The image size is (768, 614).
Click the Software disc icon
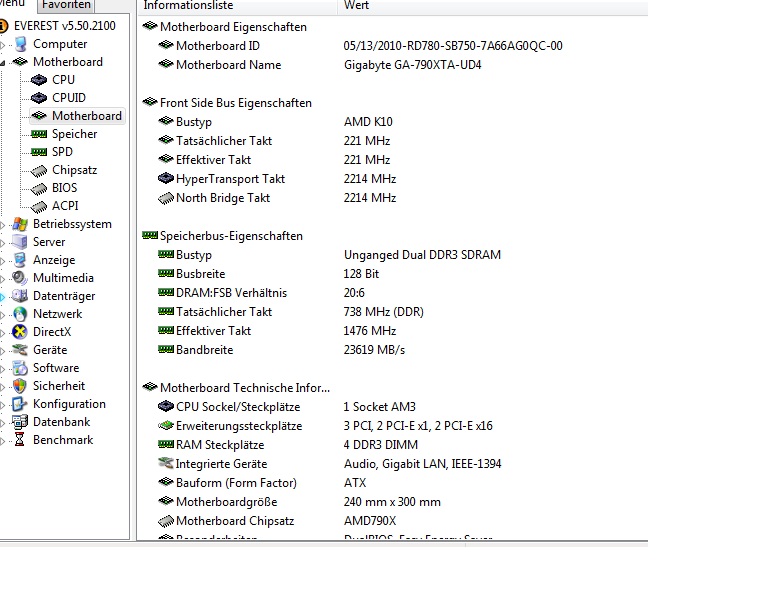[20, 368]
